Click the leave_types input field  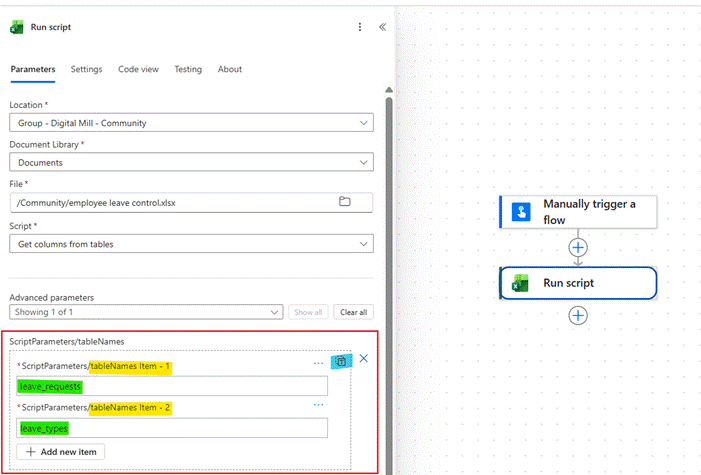[x=172, y=428]
